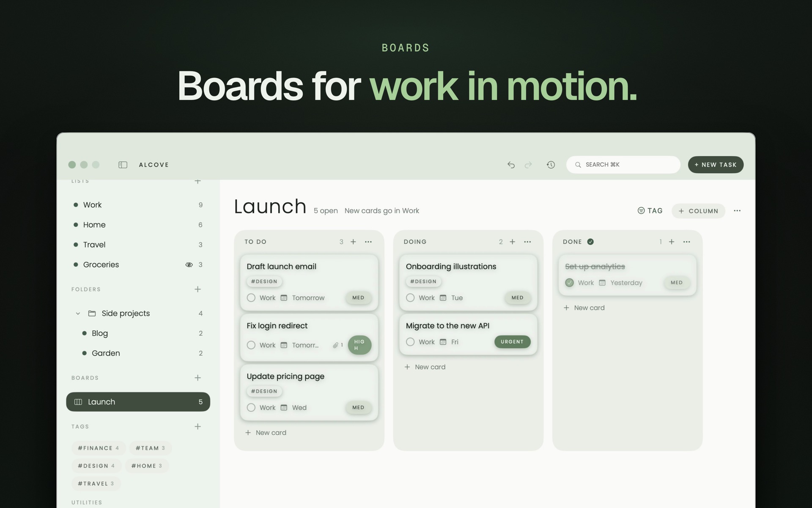The image size is (812, 508).
Task: Open the Blog list in Side projects
Action: (138, 333)
